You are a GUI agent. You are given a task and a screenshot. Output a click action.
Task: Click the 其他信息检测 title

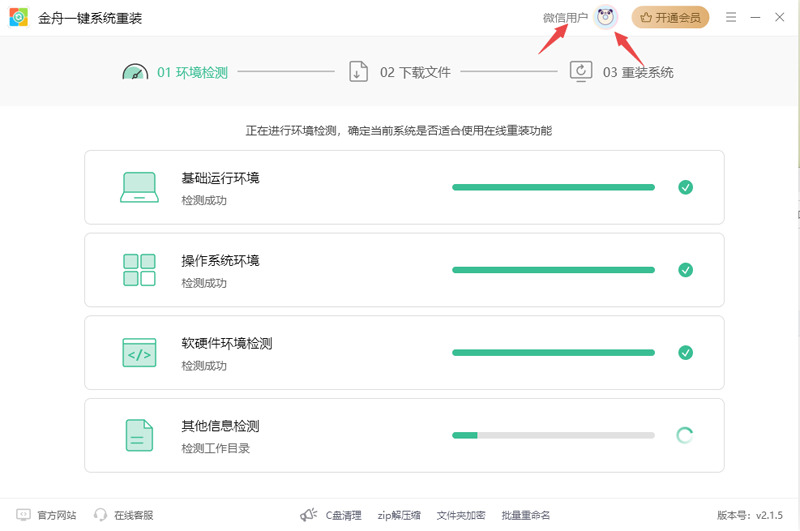[220, 426]
